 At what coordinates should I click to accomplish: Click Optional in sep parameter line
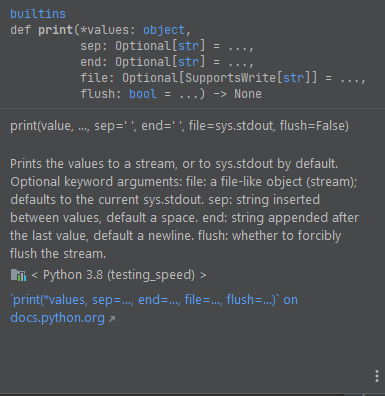pyautogui.click(x=143, y=46)
